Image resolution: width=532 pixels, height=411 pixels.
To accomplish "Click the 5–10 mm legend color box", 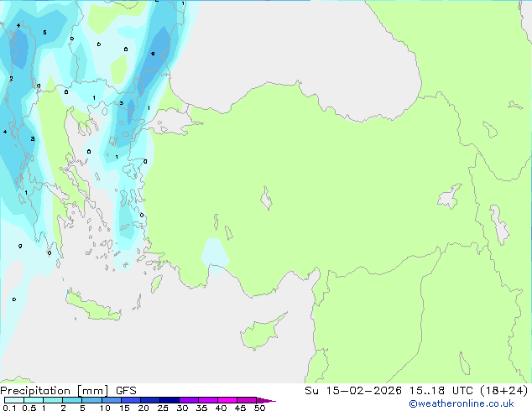I will [x=91, y=400].
